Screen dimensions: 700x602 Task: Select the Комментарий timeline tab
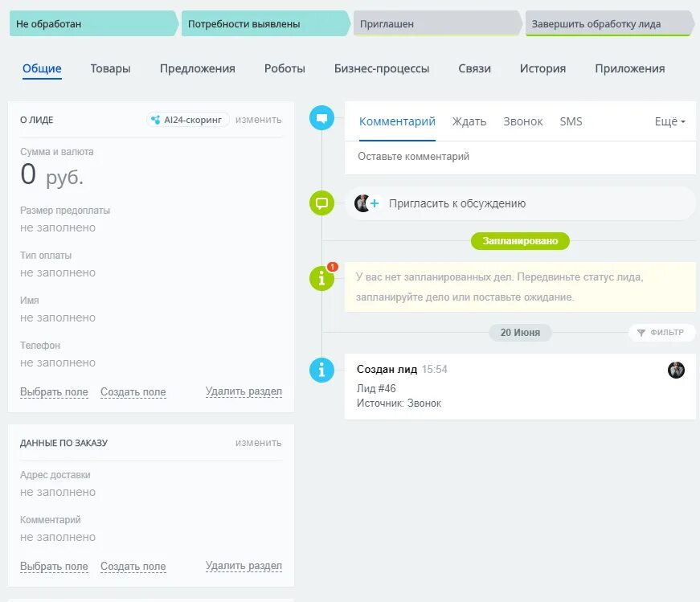[x=397, y=121]
